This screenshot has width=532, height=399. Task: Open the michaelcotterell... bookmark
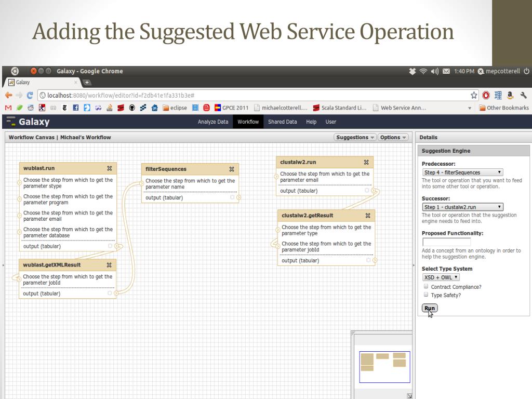[x=281, y=108]
